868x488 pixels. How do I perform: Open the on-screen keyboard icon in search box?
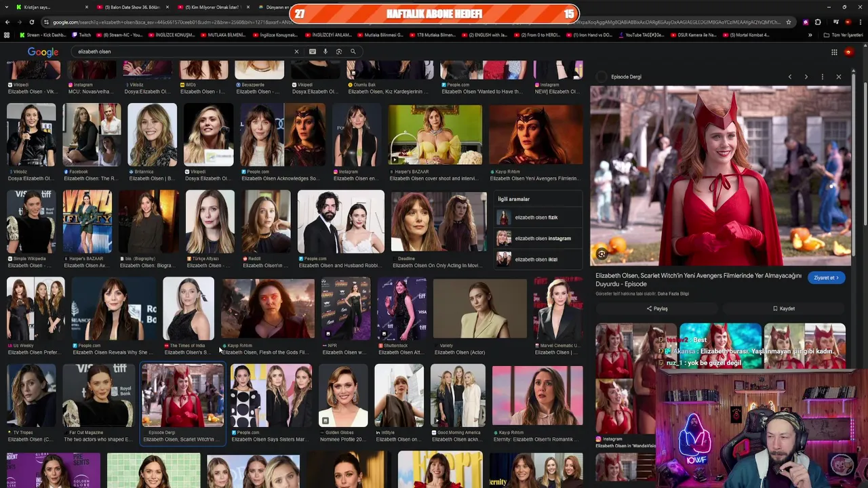[312, 52]
